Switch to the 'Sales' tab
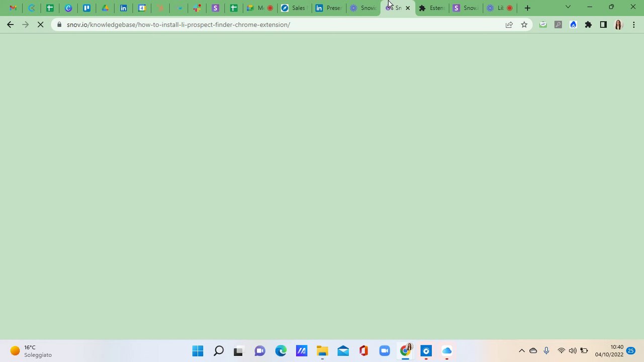This screenshot has width=644, height=362. click(294, 8)
